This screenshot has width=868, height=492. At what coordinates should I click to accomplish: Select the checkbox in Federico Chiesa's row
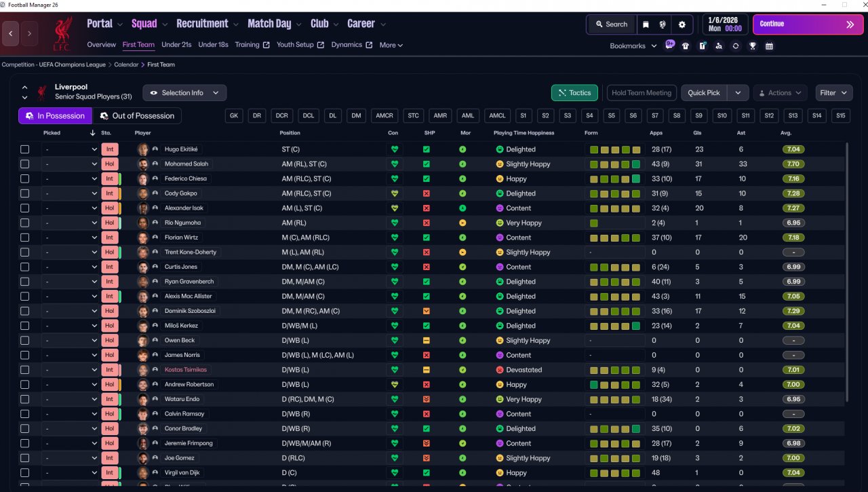pyautogui.click(x=25, y=179)
